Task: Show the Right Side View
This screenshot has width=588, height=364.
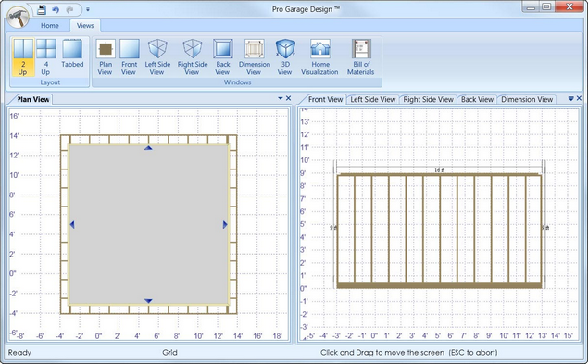Action: [193, 57]
